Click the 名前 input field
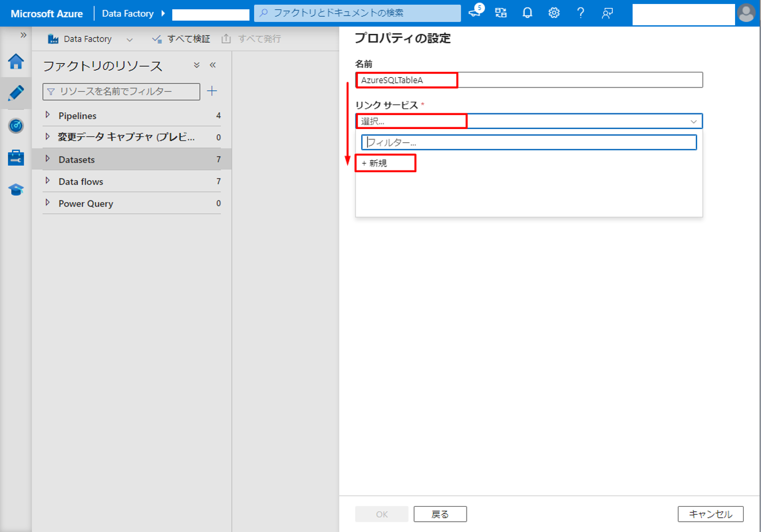This screenshot has width=761, height=532. (528, 80)
